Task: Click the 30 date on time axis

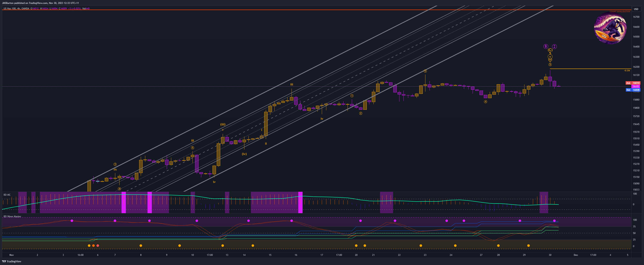Action: pos(550,255)
